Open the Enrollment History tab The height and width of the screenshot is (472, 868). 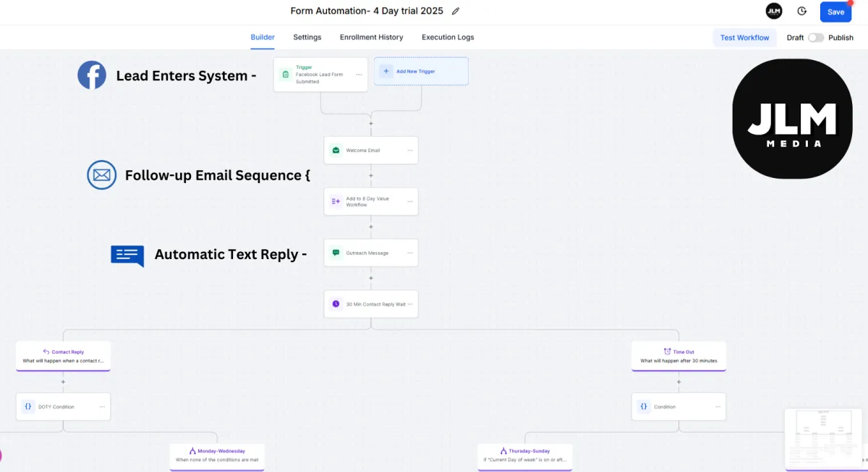click(x=371, y=37)
